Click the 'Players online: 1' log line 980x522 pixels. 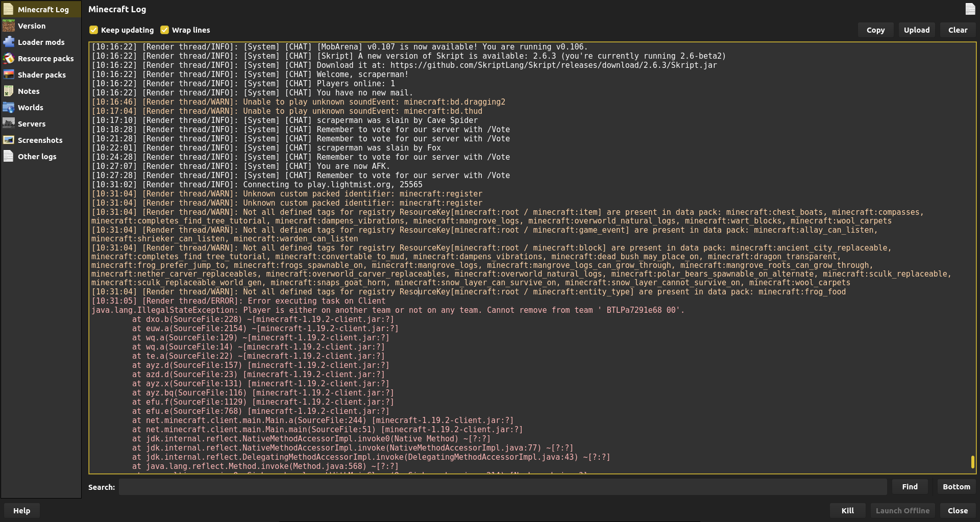pos(243,84)
